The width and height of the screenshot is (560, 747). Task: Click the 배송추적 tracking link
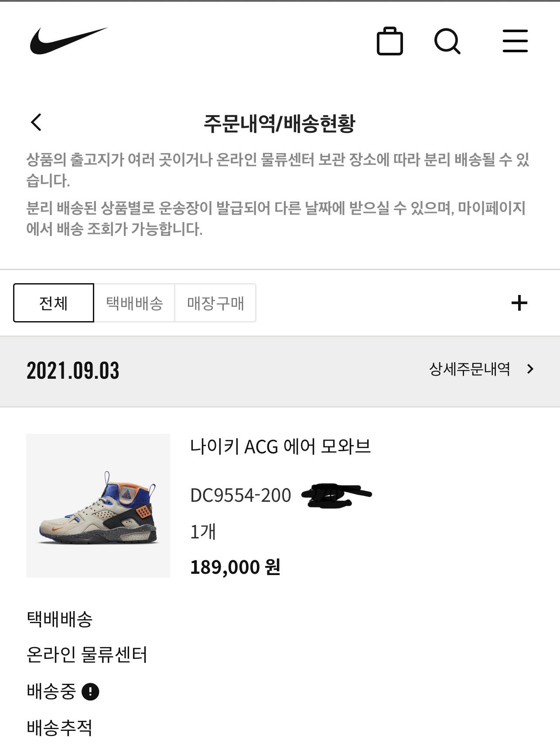(59, 727)
